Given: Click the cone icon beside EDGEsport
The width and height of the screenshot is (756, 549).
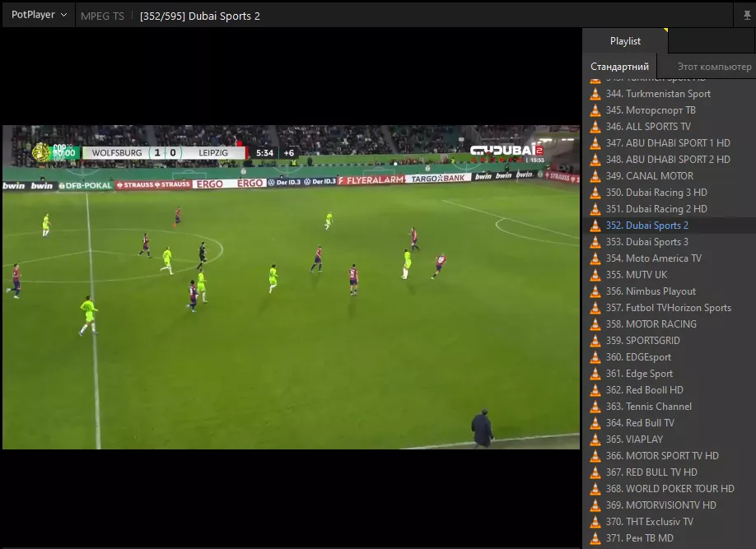Looking at the screenshot, I should tap(595, 357).
